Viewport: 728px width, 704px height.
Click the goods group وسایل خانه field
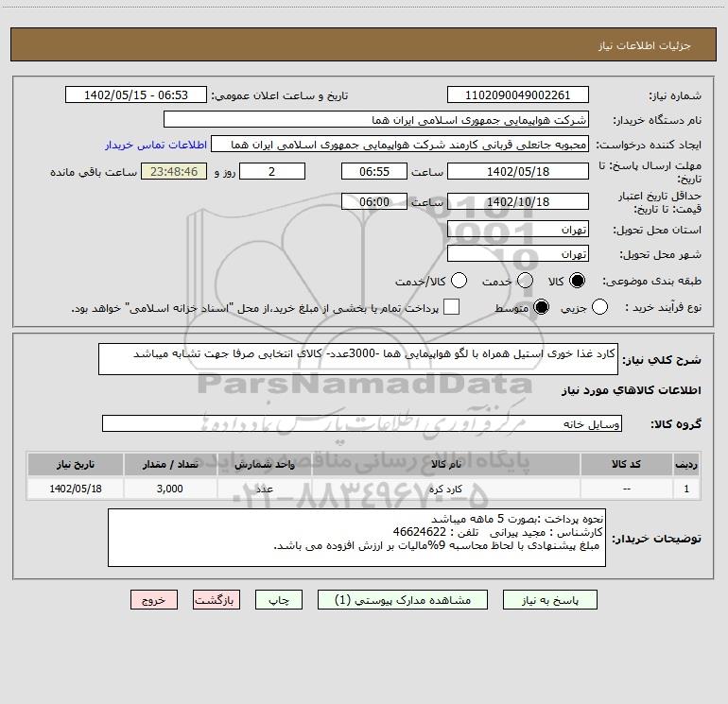362,423
